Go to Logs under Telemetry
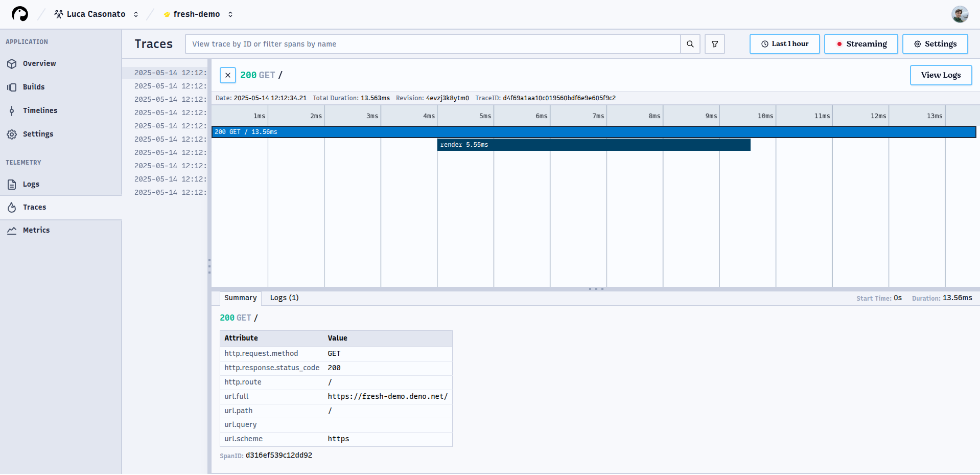The height and width of the screenshot is (475, 980). [31, 184]
